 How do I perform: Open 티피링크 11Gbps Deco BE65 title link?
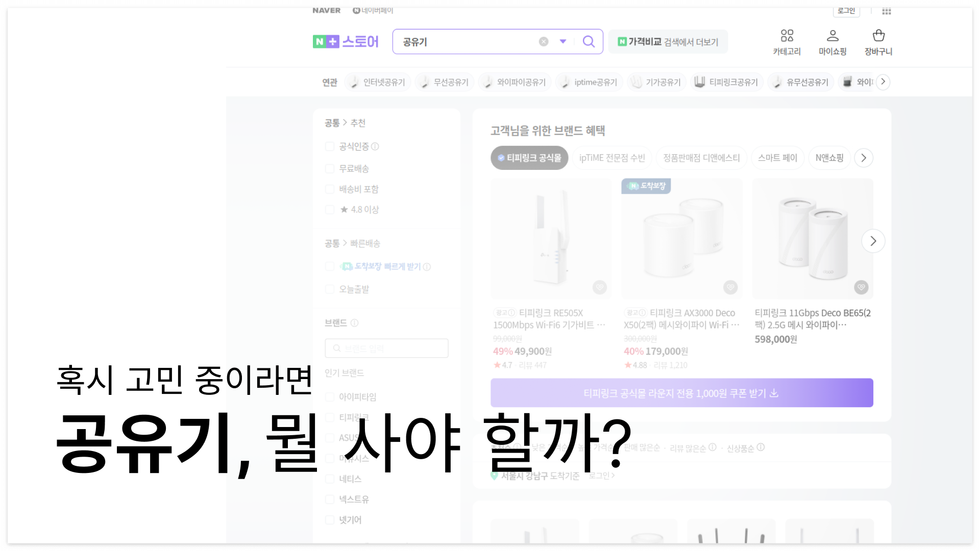813,319
